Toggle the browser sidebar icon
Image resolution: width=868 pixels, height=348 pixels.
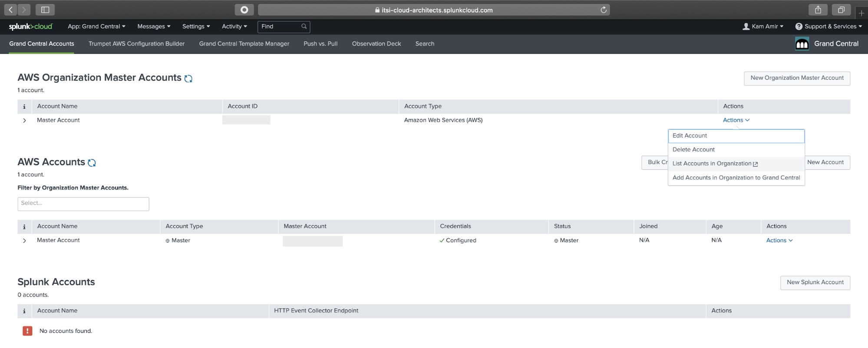[x=45, y=10]
